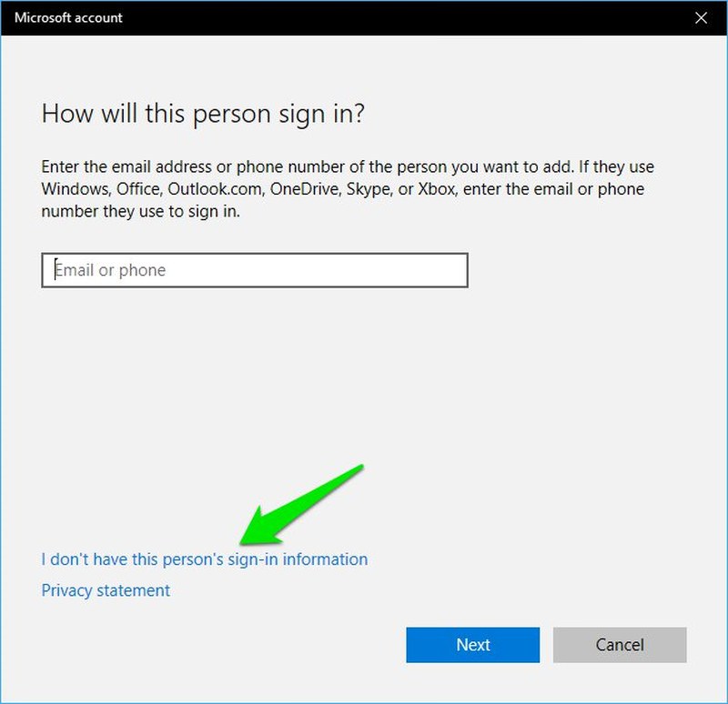Click the Next button
This screenshot has width=728, height=704.
pos(472,645)
